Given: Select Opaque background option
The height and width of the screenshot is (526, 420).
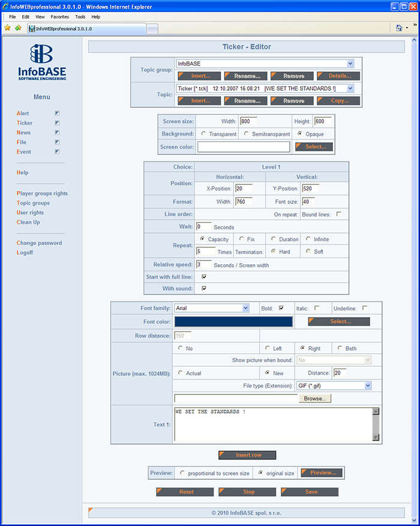Looking at the screenshot, I should (300, 133).
